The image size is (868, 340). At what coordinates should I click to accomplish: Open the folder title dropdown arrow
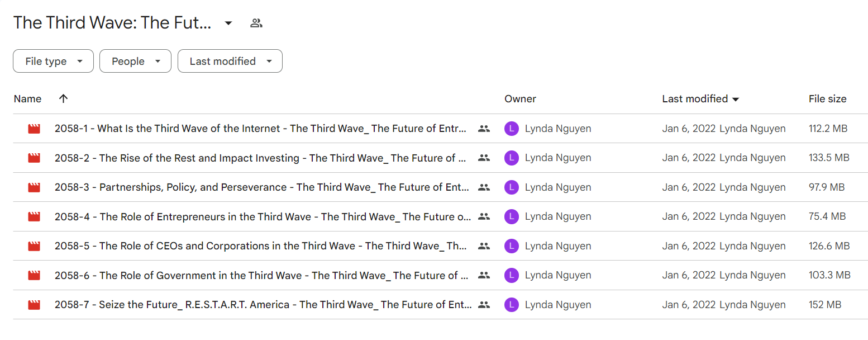[228, 23]
